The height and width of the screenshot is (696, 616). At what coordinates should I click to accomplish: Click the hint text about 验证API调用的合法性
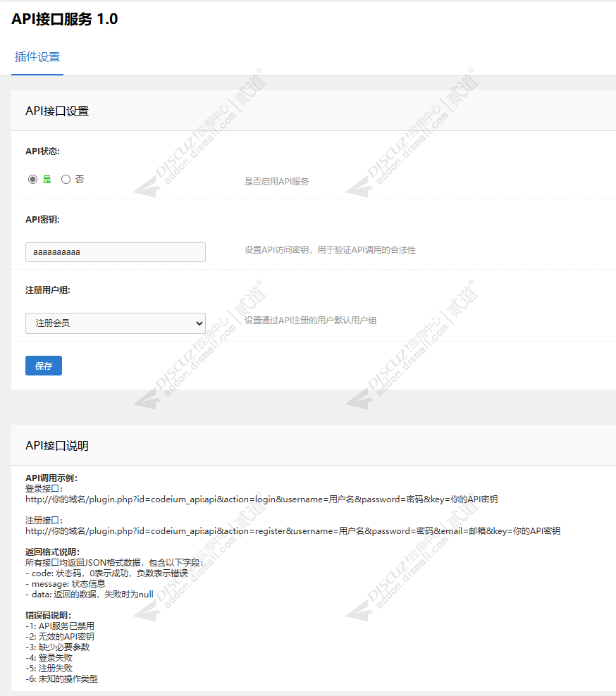[330, 250]
